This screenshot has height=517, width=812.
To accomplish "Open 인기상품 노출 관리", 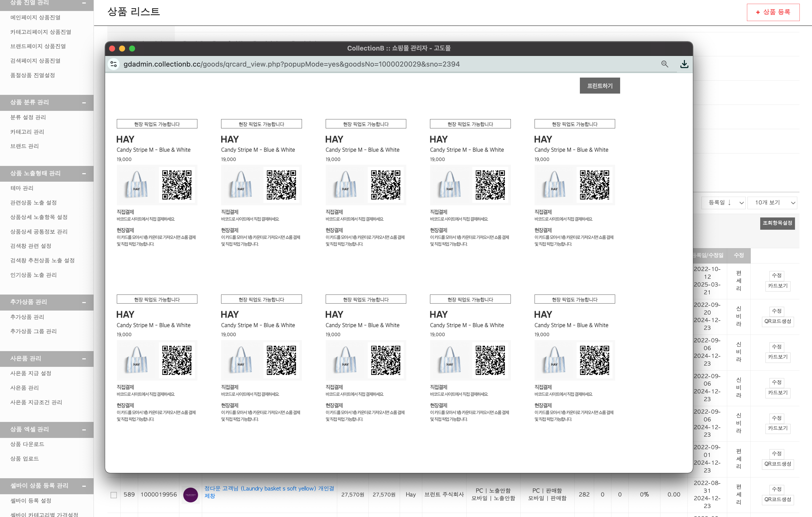I will coord(33,275).
